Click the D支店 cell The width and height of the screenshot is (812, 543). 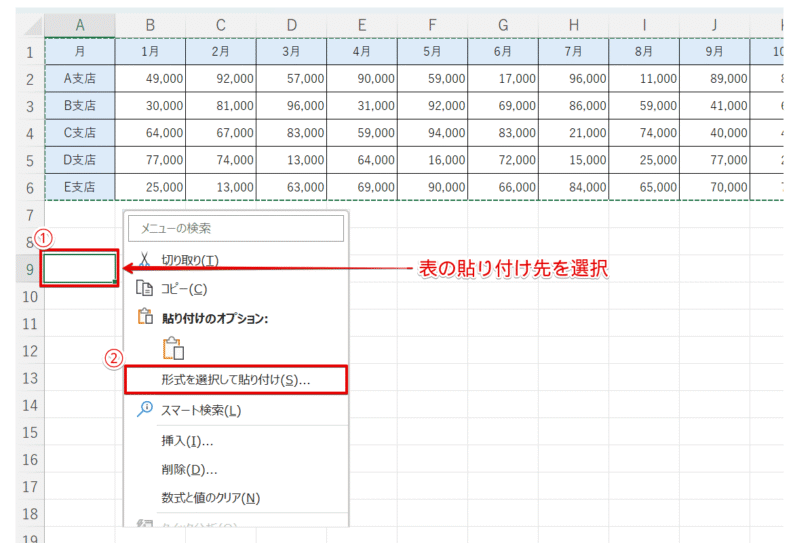80,160
